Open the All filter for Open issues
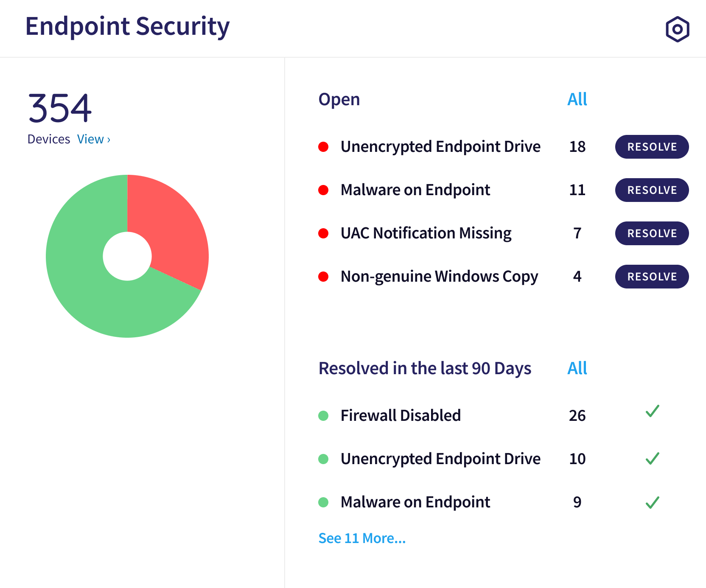Viewport: 706px width, 588px height. pos(577,99)
